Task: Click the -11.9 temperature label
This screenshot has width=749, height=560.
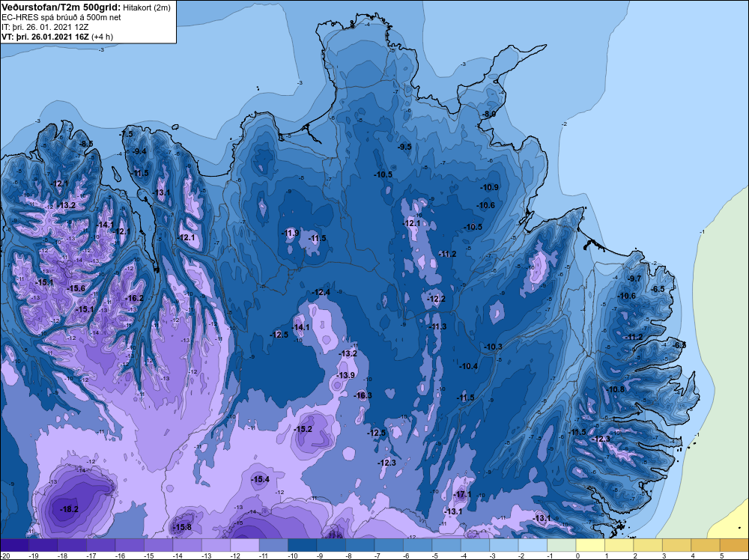Action: (291, 233)
